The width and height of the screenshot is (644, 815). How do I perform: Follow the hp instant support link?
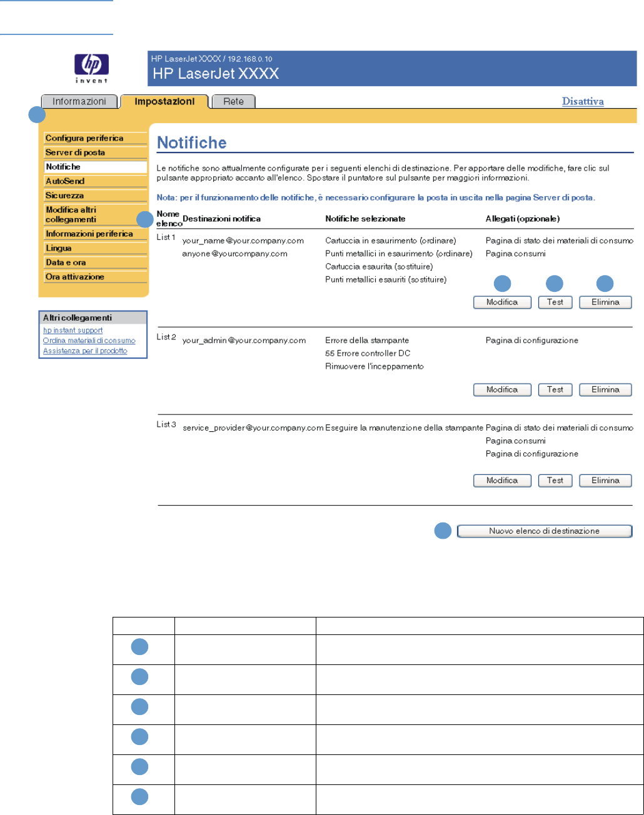pos(73,330)
